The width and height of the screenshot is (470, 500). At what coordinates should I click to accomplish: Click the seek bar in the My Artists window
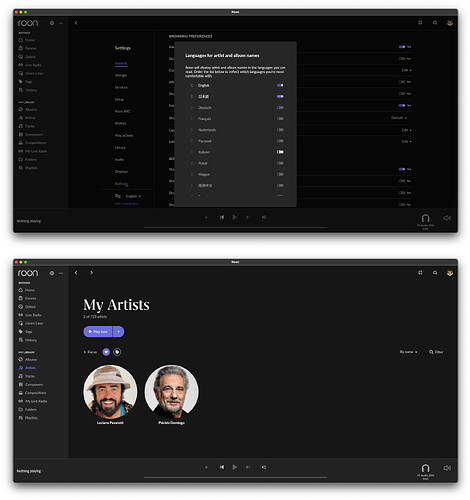[x=235, y=477]
